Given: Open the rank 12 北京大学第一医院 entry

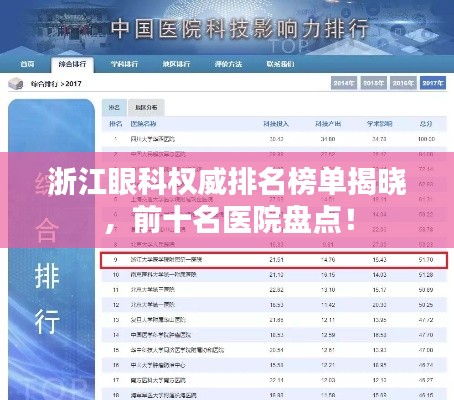Looking at the screenshot, I should pos(153,305).
